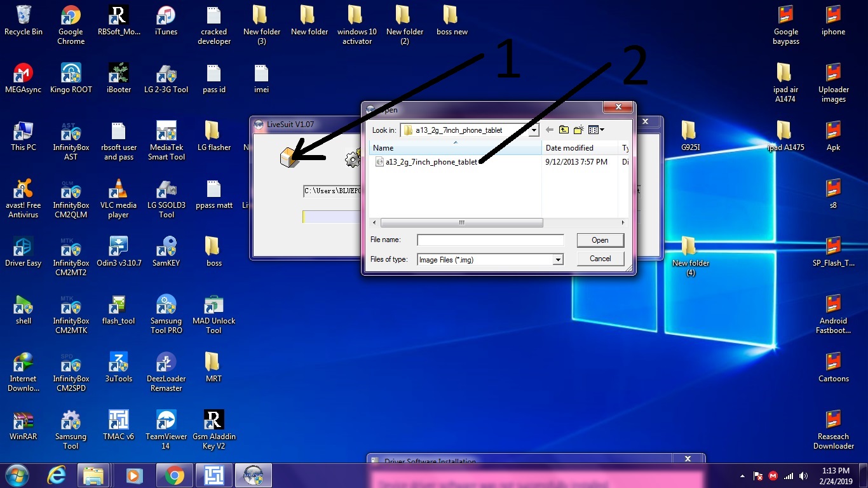Click the LiveSuit taskbar button
The height and width of the screenshot is (488, 868).
[x=254, y=475]
